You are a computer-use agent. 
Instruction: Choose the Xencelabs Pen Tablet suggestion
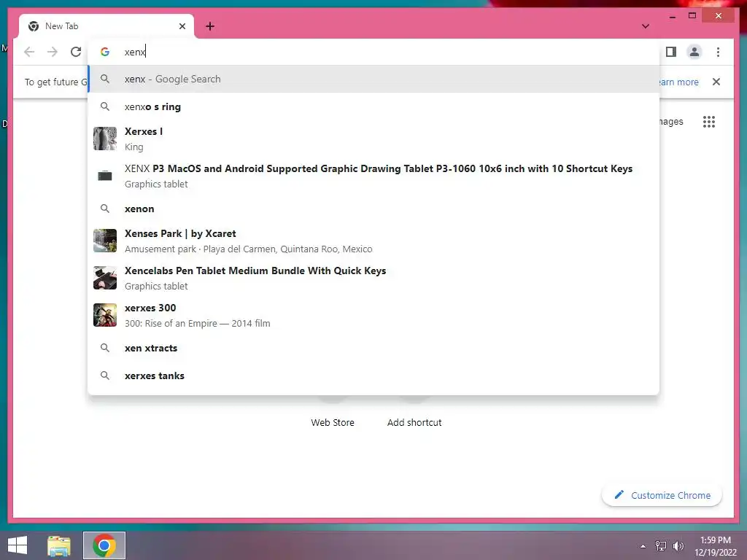coord(373,278)
